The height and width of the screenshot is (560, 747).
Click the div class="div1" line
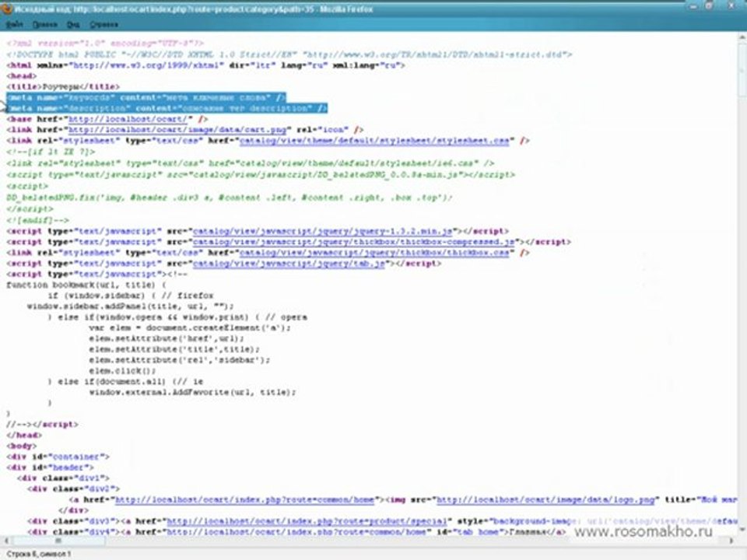[x=63, y=478]
